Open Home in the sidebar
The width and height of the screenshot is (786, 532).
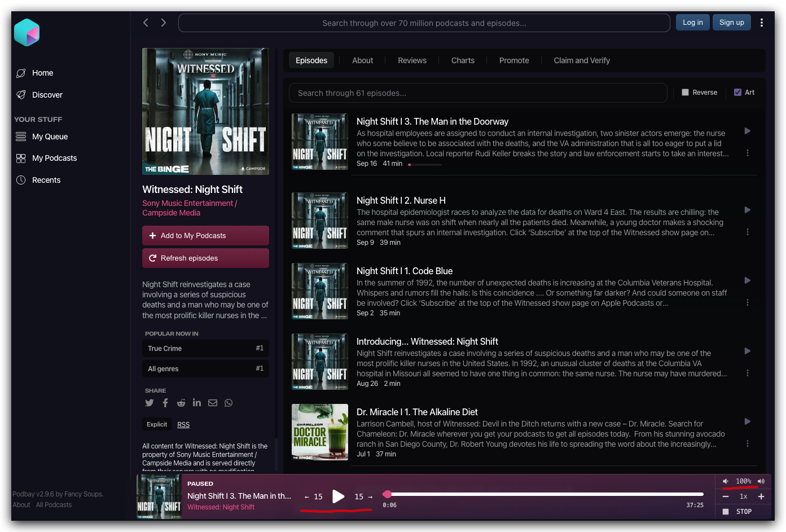point(43,73)
